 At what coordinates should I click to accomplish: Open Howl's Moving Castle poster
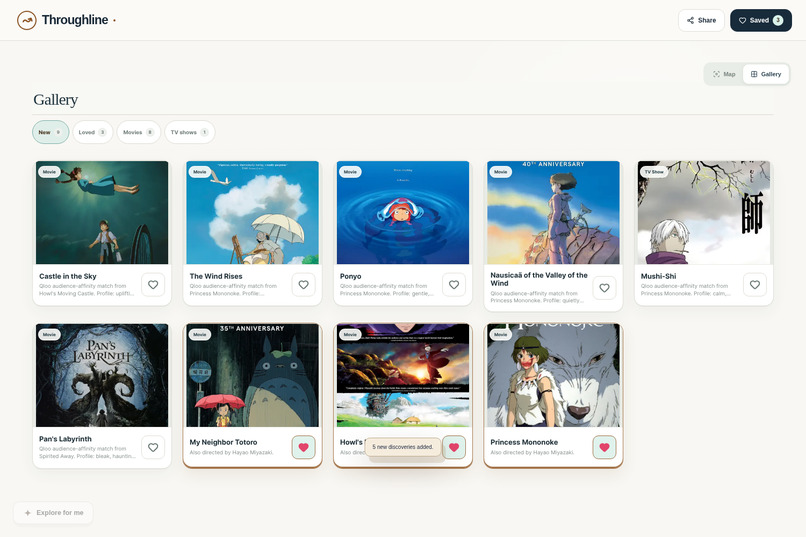coord(403,375)
